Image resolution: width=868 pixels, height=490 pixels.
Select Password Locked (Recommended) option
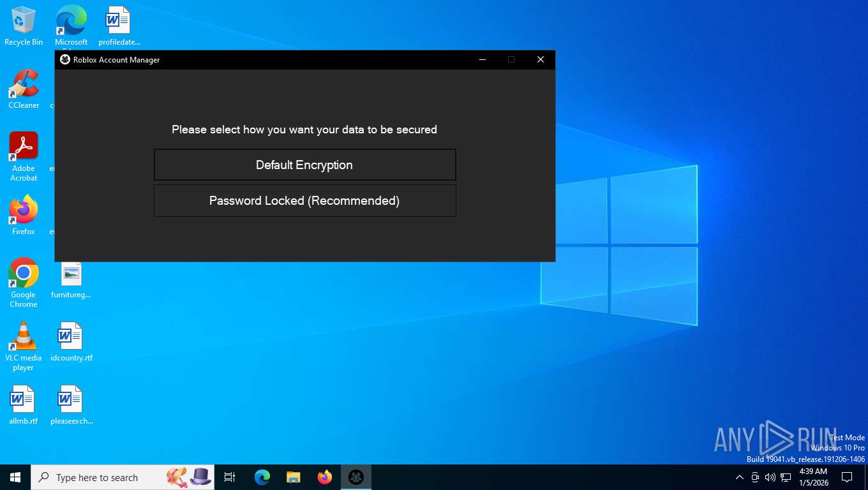304,200
